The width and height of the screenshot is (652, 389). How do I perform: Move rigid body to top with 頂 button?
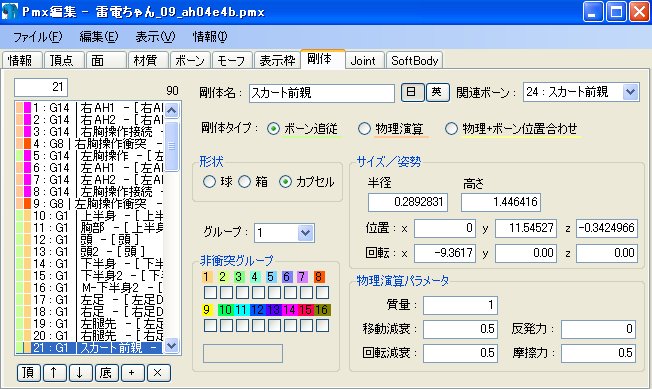29,372
